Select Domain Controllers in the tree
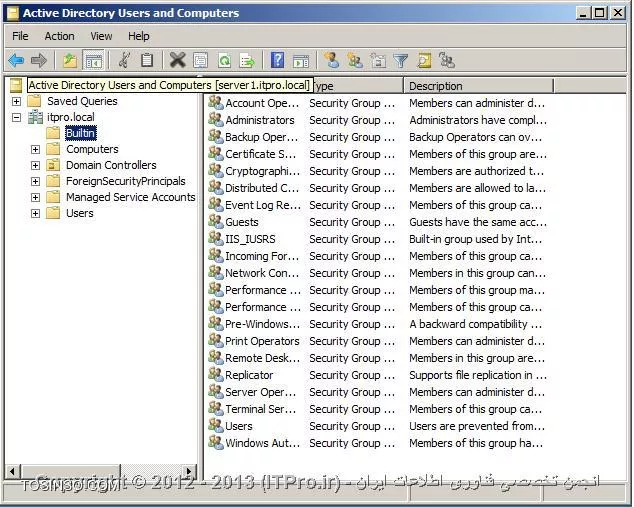The width and height of the screenshot is (634, 507). (111, 165)
